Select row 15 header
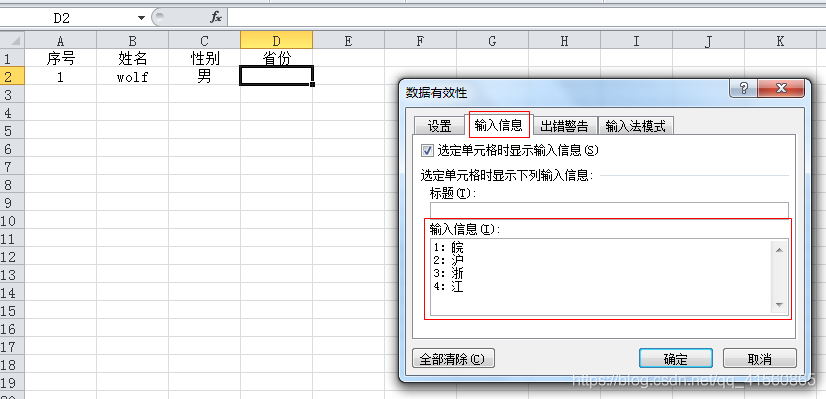Image resolution: width=826 pixels, height=399 pixels. click(12, 311)
